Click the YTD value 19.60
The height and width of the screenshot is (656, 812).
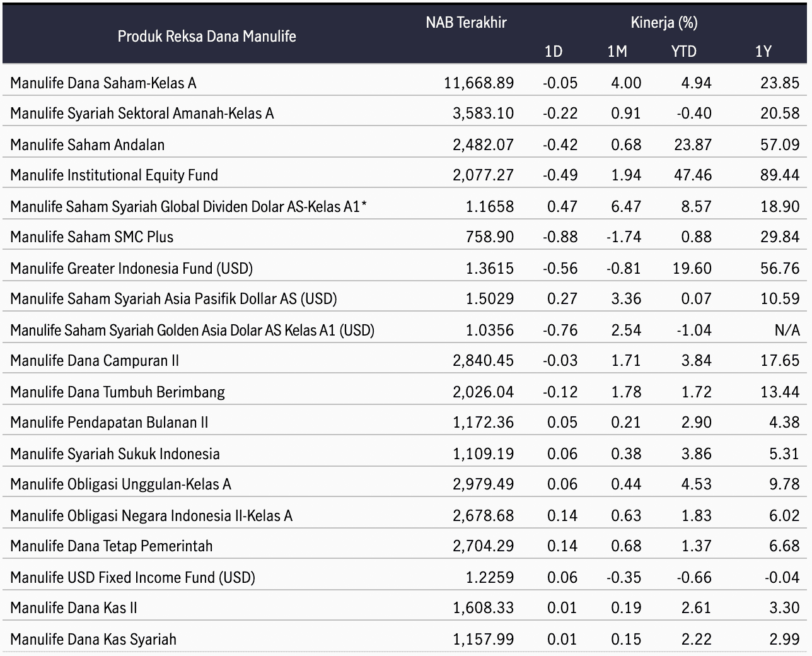[693, 268]
